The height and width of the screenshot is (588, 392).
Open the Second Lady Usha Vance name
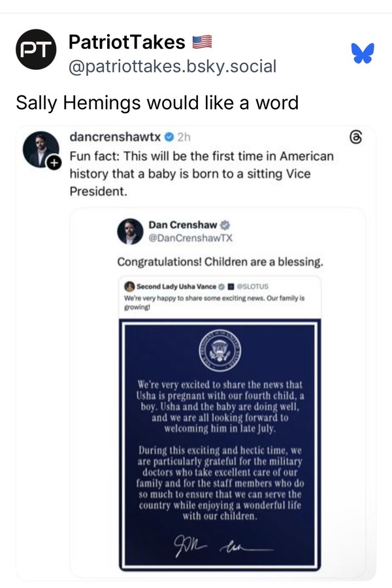(x=176, y=286)
